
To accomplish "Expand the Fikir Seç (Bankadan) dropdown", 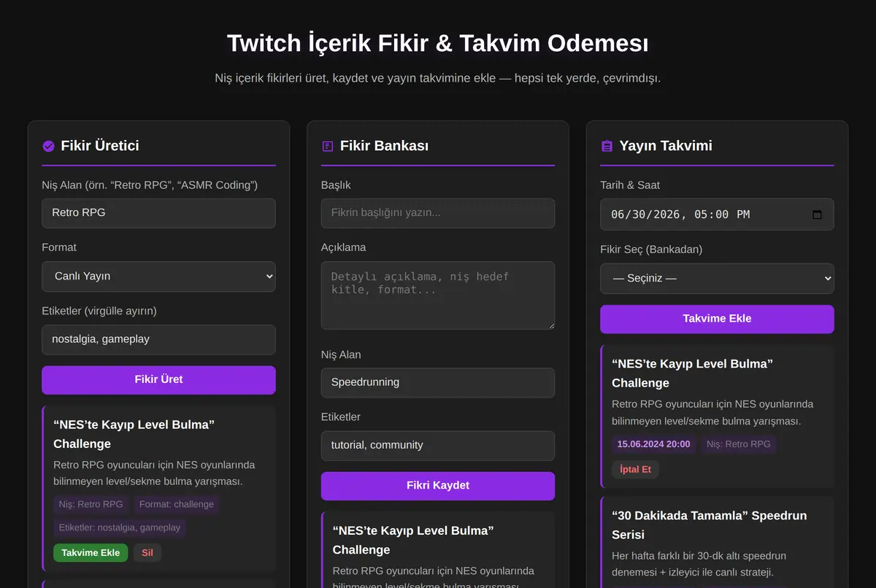I will click(717, 279).
